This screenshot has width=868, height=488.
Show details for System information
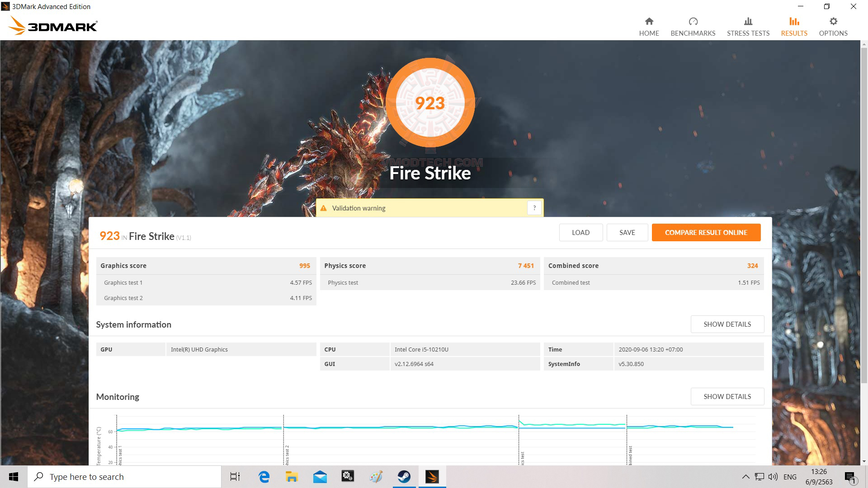click(727, 324)
